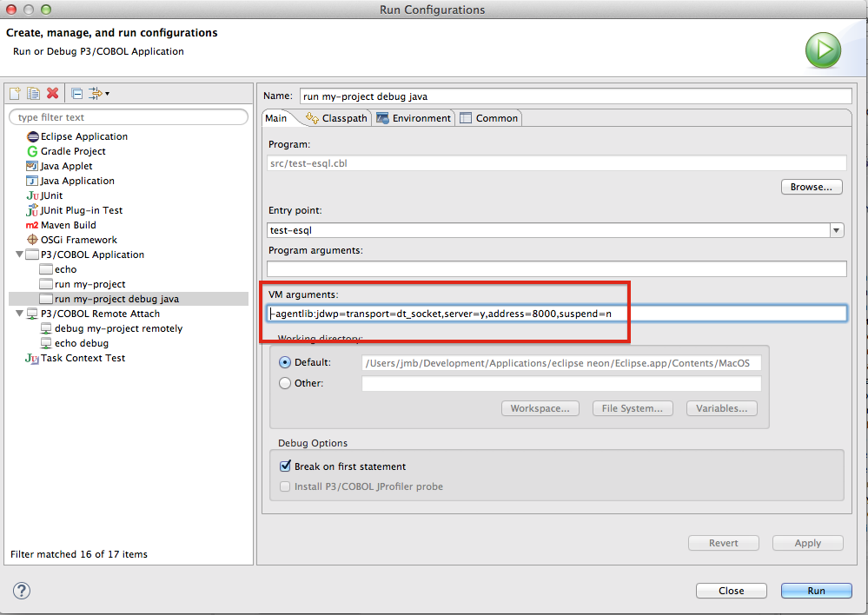Screen dimensions: 868x615
Task: Click the green Run arrow graphic
Action: (x=823, y=50)
